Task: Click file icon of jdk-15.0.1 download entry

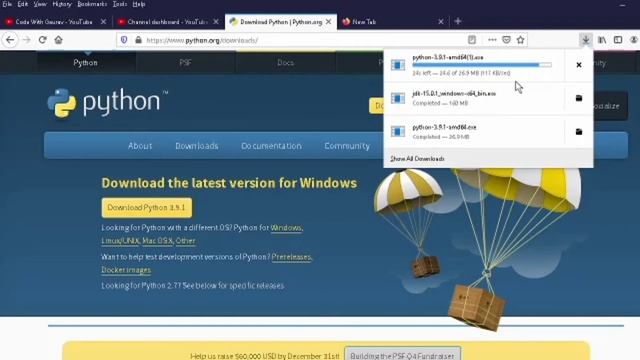Action: coord(398,98)
